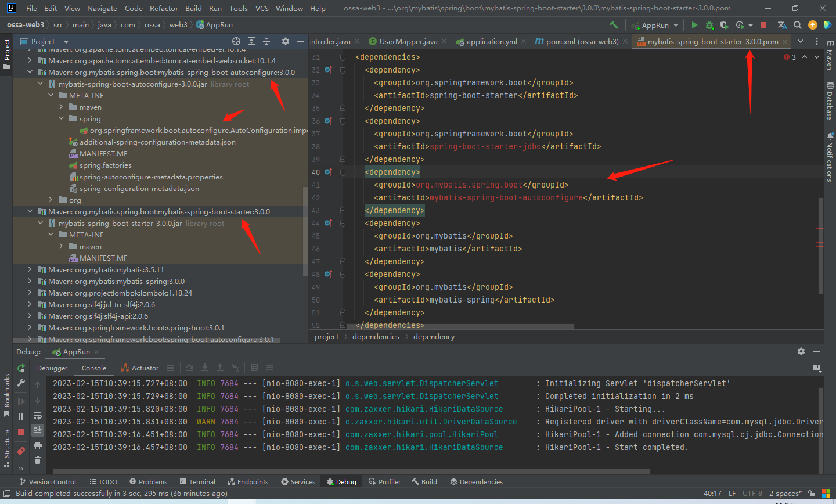Expand the org folder node
The width and height of the screenshot is (836, 504).
(51, 200)
